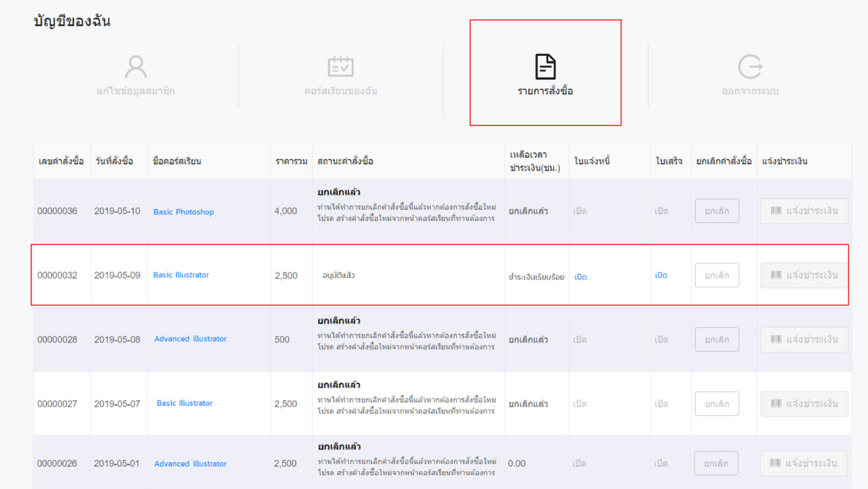
Task: Select the order list document icon
Action: [x=545, y=66]
